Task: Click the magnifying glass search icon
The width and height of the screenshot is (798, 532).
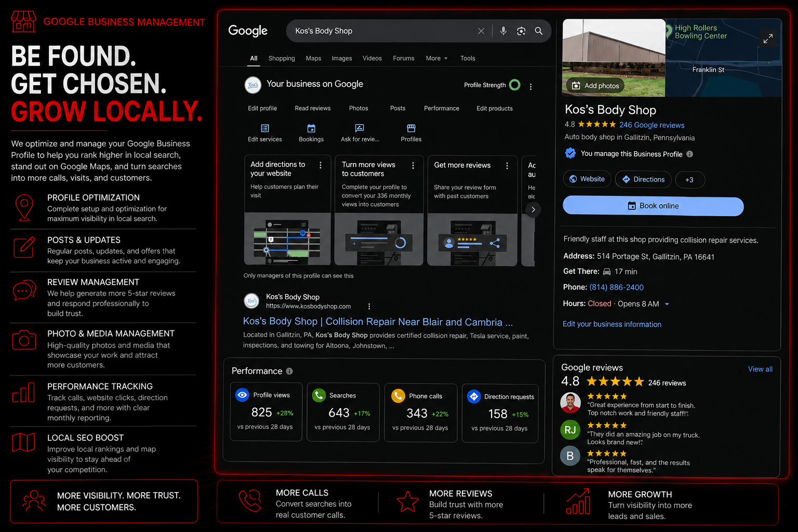Action: pos(539,31)
